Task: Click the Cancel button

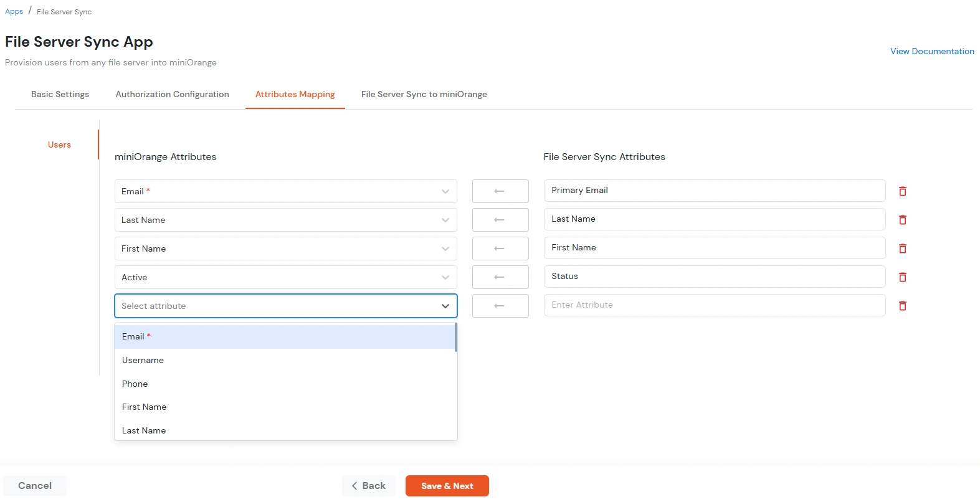Action: click(x=35, y=486)
